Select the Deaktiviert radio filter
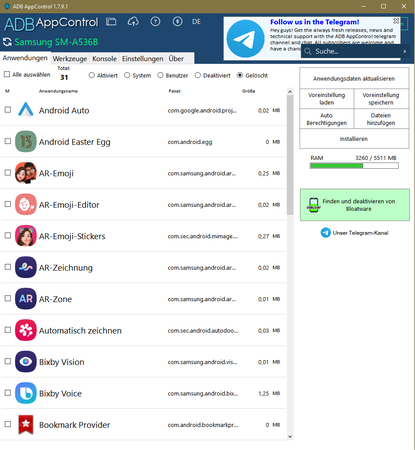The width and height of the screenshot is (415, 450). point(198,75)
